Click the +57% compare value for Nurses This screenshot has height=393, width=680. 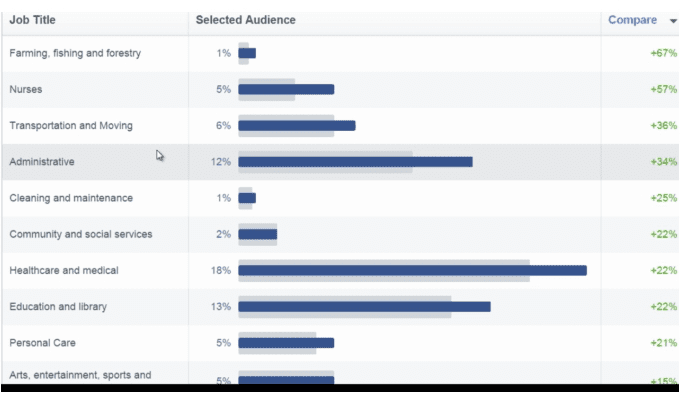(x=664, y=89)
